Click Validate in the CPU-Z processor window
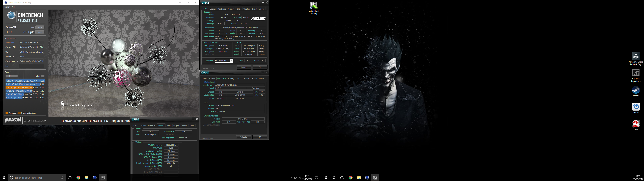Screen dimensions: 644x181 [x=244, y=67]
